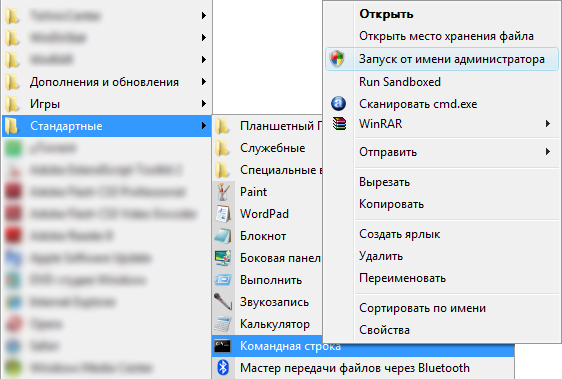Choose Run Sandboxed from the context menu

[400, 82]
